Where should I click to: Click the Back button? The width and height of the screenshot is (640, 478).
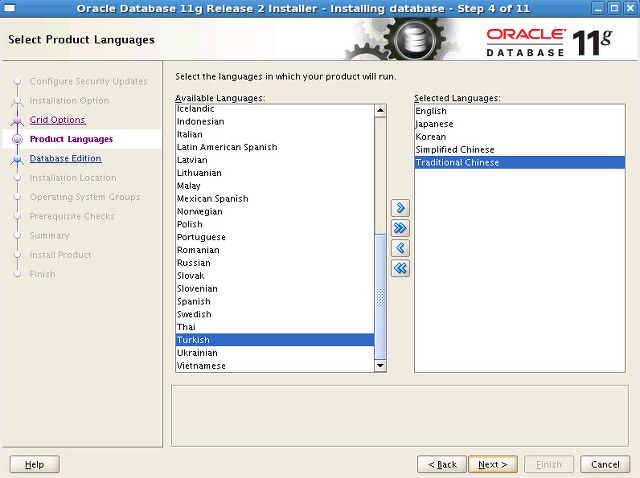click(x=442, y=464)
